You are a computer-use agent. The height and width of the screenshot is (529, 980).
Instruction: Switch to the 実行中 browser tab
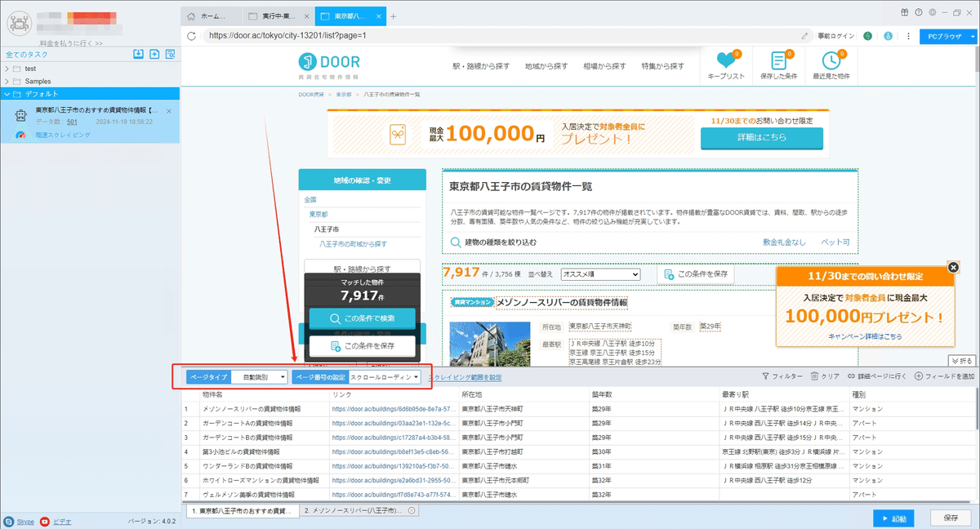279,16
